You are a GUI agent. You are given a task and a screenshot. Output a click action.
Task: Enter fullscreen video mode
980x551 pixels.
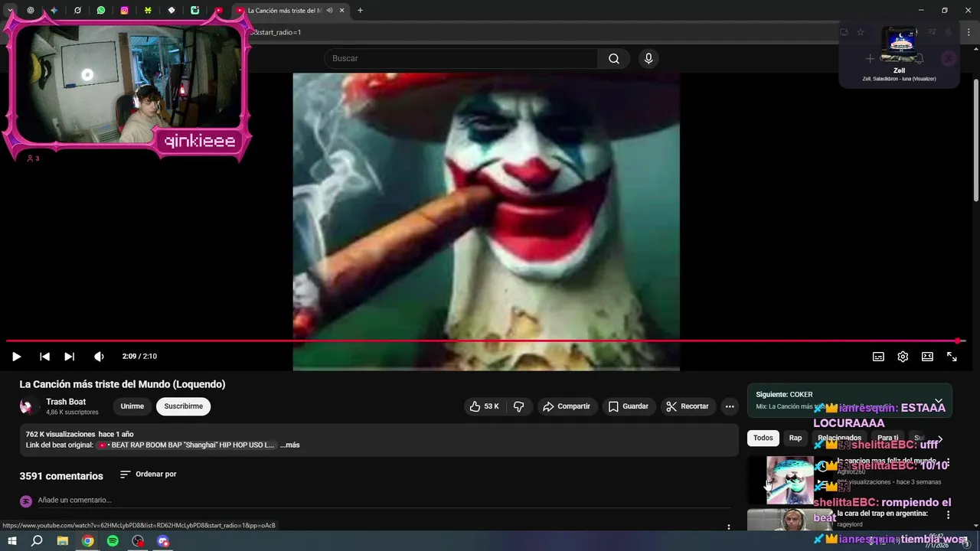point(952,357)
